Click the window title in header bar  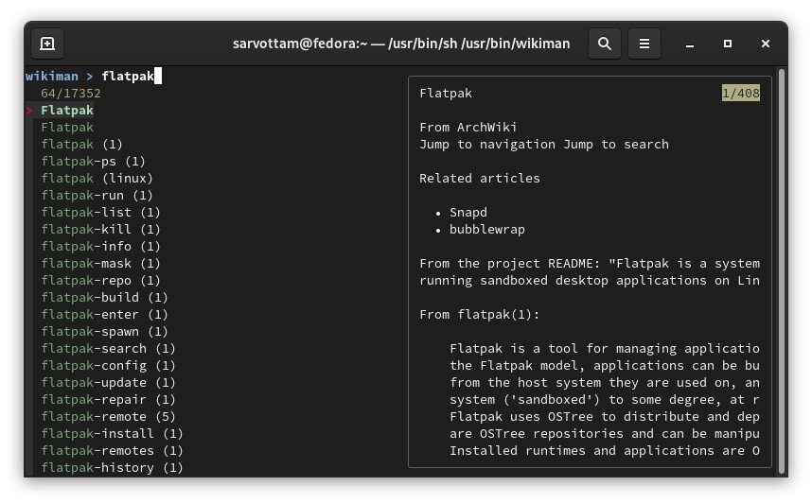point(401,43)
